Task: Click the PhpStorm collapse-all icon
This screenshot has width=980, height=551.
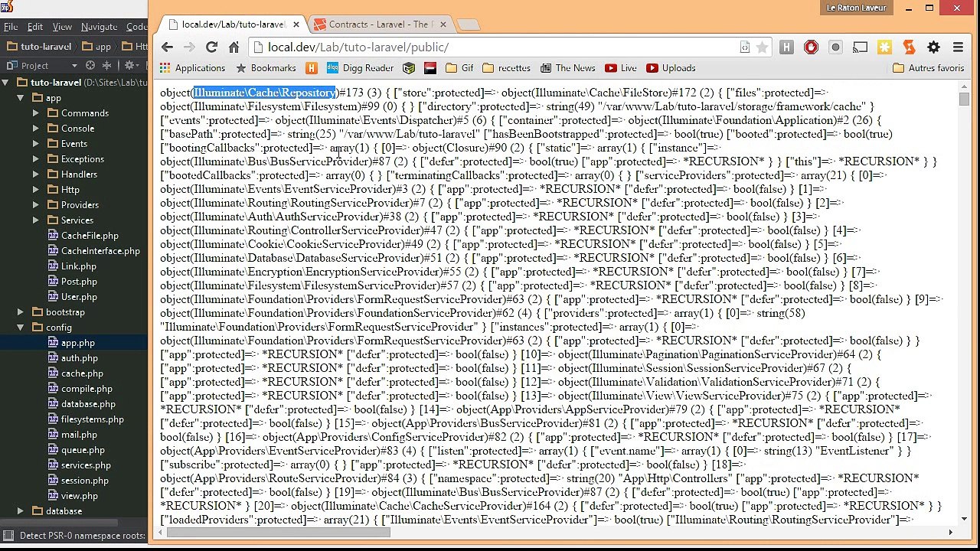Action: (x=107, y=66)
